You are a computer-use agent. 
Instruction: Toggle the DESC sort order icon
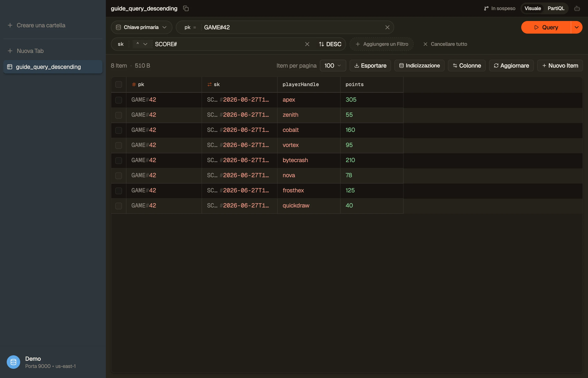pos(321,44)
